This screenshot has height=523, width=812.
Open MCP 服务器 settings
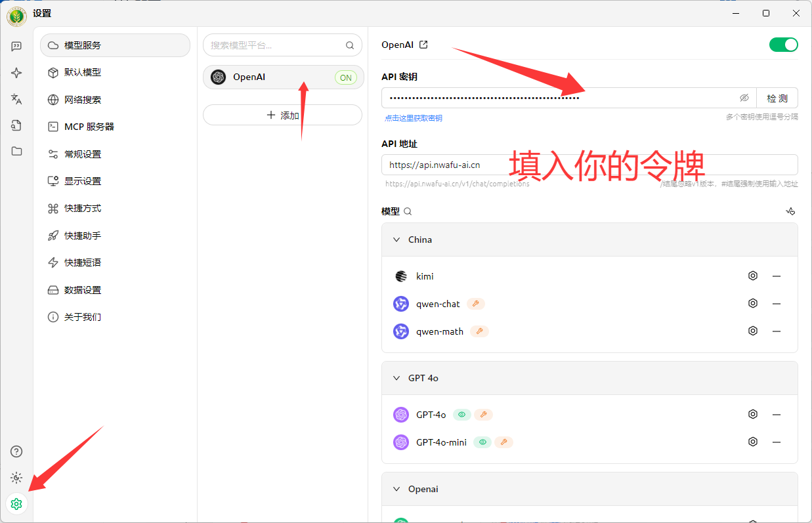point(115,127)
